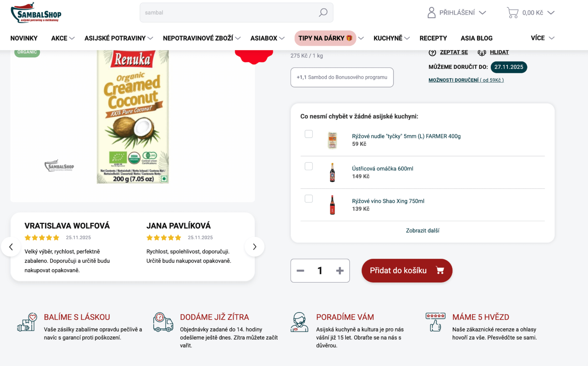Image resolution: width=588 pixels, height=366 pixels.
Task: Select the Rýžové víno Shao Xing checkbox
Action: pyautogui.click(x=309, y=199)
